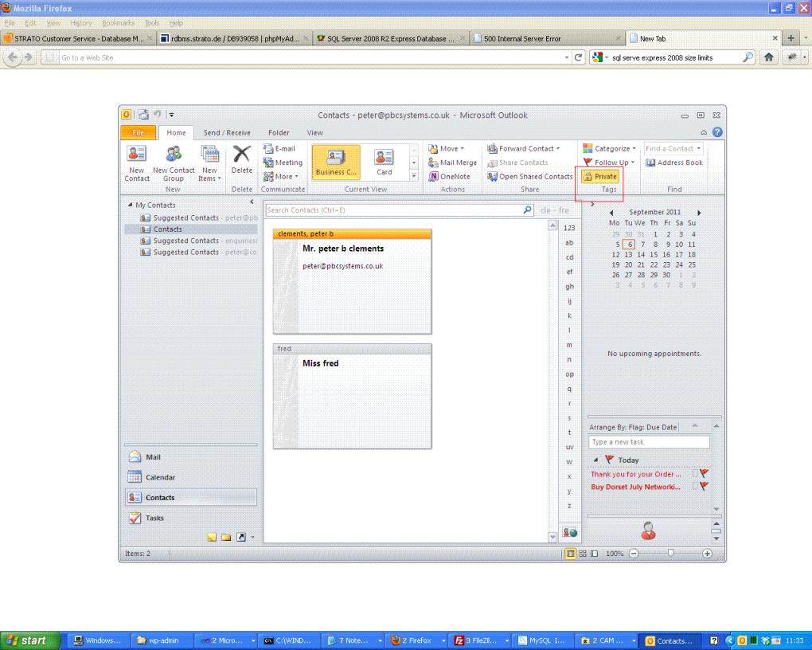The image size is (812, 650).
Task: Open the Firefox Home page button
Action: (x=768, y=57)
